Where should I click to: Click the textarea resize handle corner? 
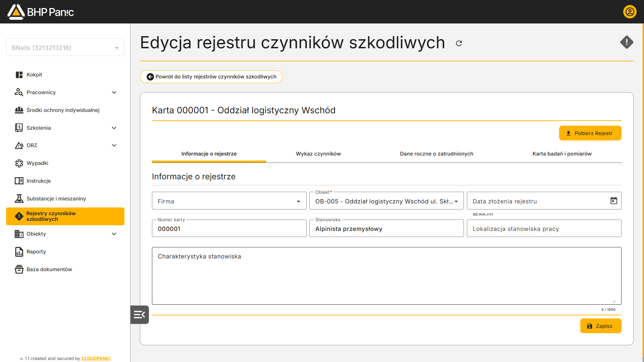[x=614, y=301]
